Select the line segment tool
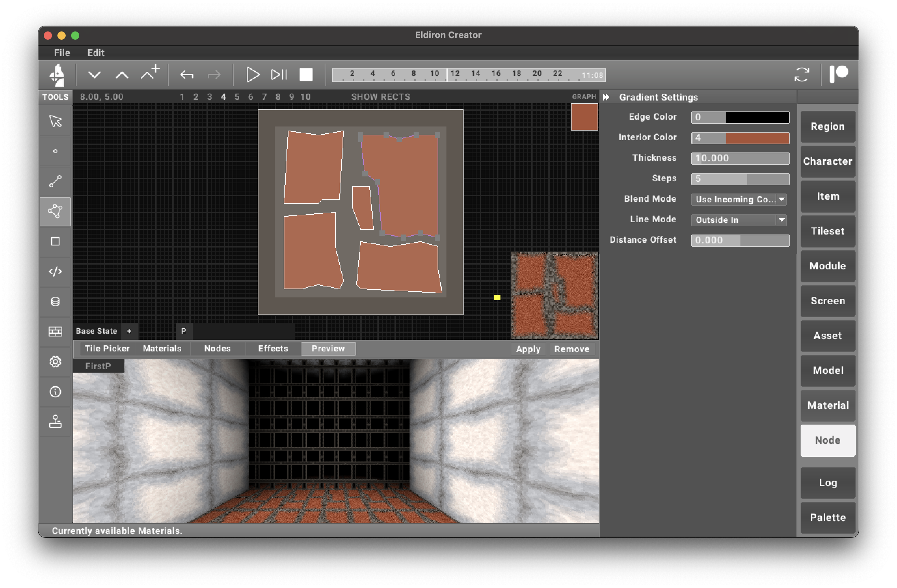Screen dimensions: 897x588 coord(55,181)
